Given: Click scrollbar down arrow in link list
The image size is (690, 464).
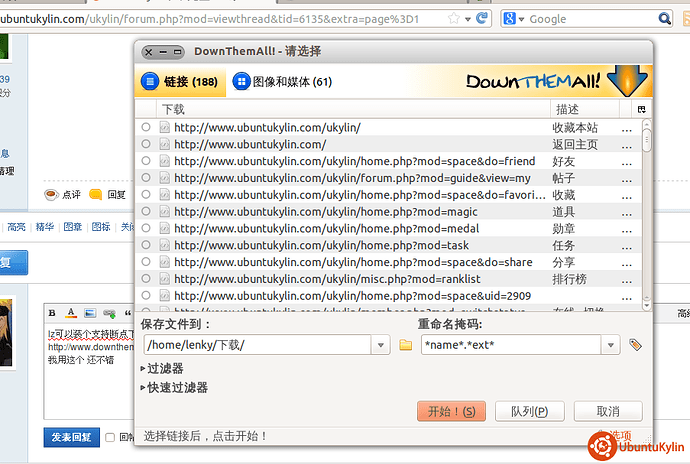Looking at the screenshot, I should pyautogui.click(x=646, y=305).
